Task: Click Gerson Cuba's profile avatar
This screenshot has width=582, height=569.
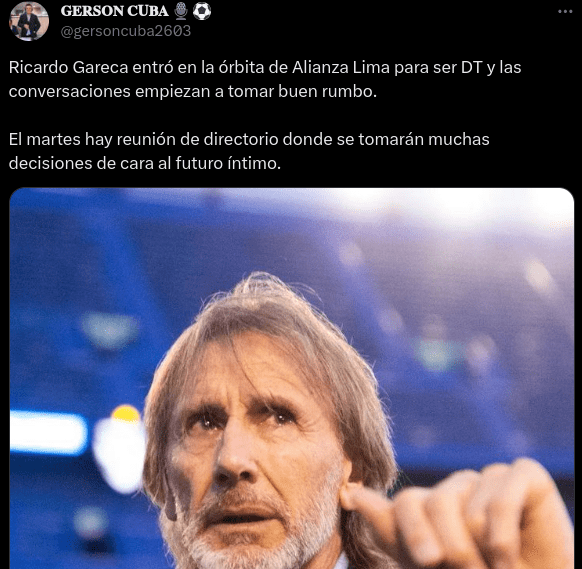Action: click(29, 21)
